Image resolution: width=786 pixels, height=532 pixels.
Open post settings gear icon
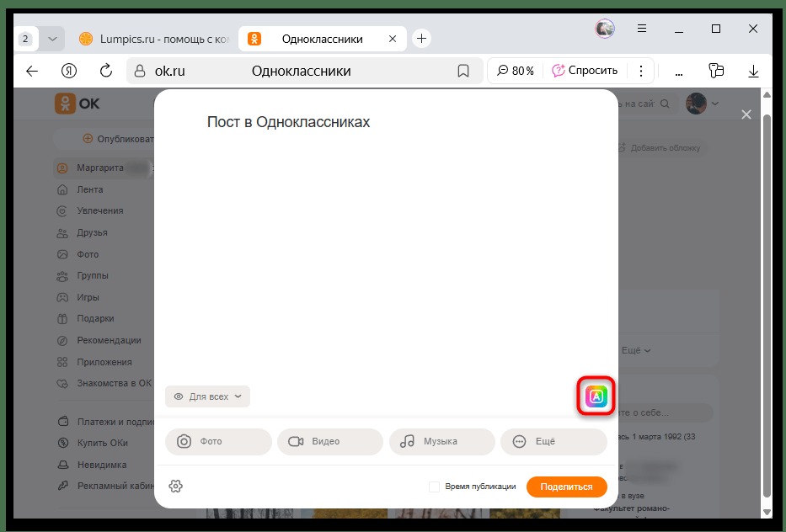point(175,486)
